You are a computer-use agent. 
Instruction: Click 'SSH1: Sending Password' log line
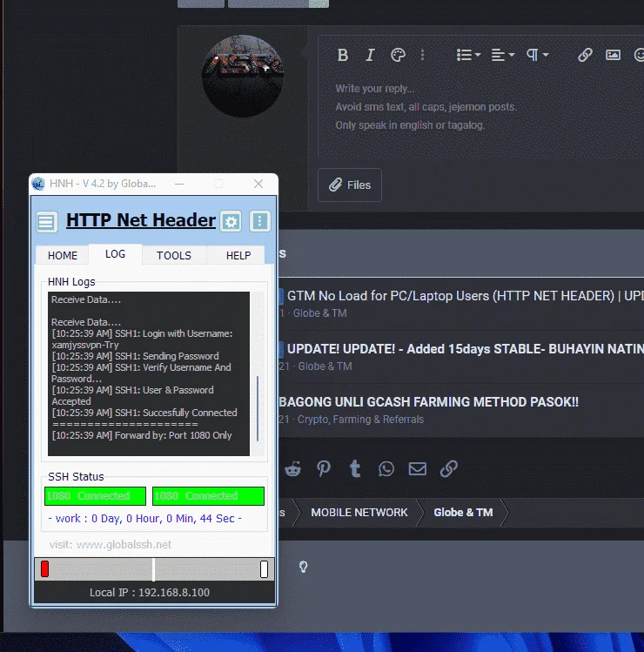point(135,356)
